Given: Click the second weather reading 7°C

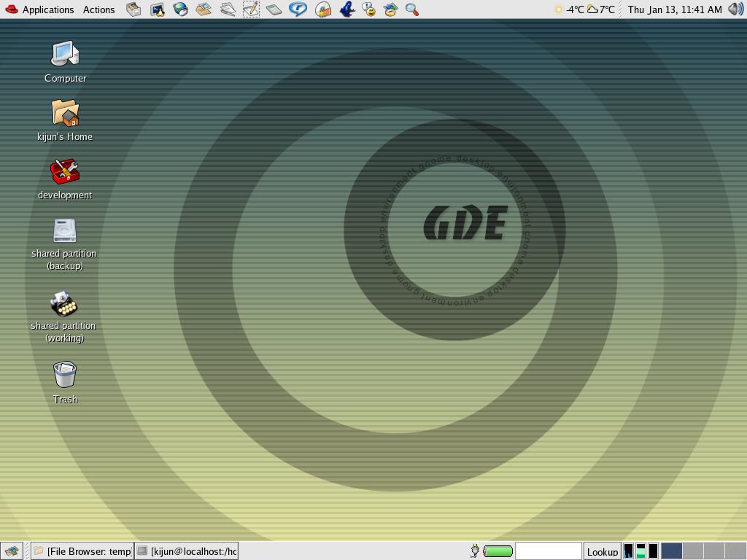Looking at the screenshot, I should tap(601, 9).
